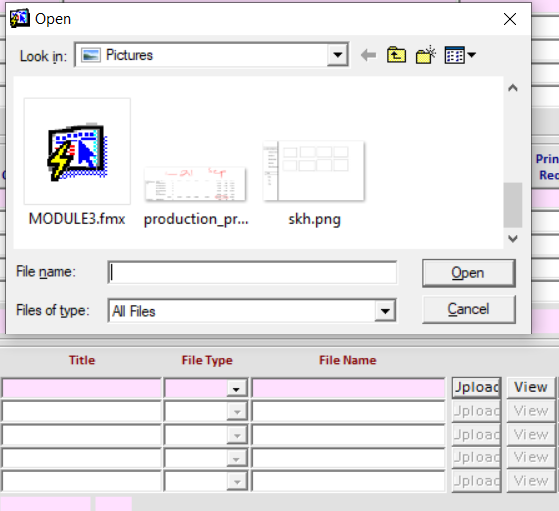Screen dimensions: 559x511
Task: Click the first row File Name field
Action: 348,388
